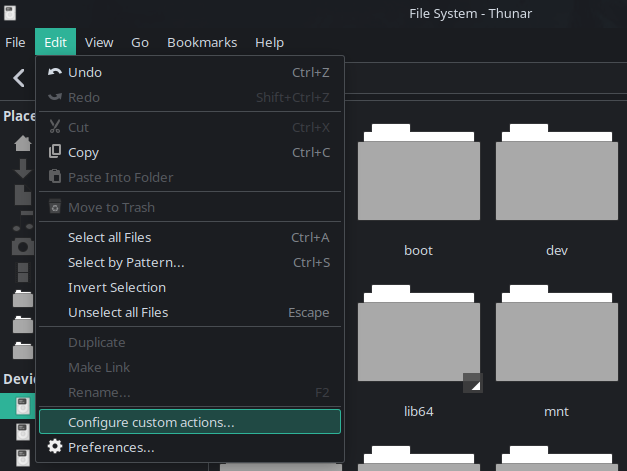Open the Bookmarks menu
This screenshot has width=627, height=471.
coord(202,42)
